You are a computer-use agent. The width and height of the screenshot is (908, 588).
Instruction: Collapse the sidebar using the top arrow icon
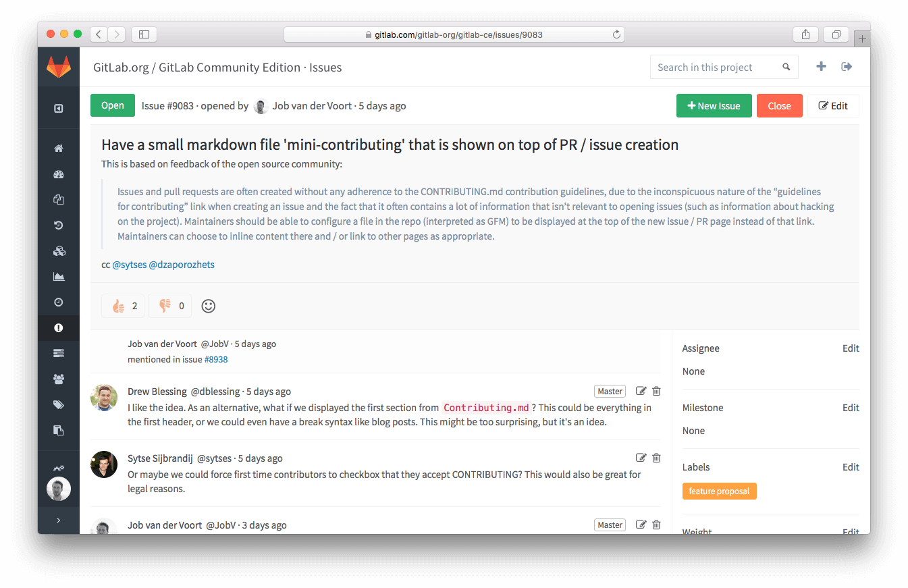tap(59, 108)
